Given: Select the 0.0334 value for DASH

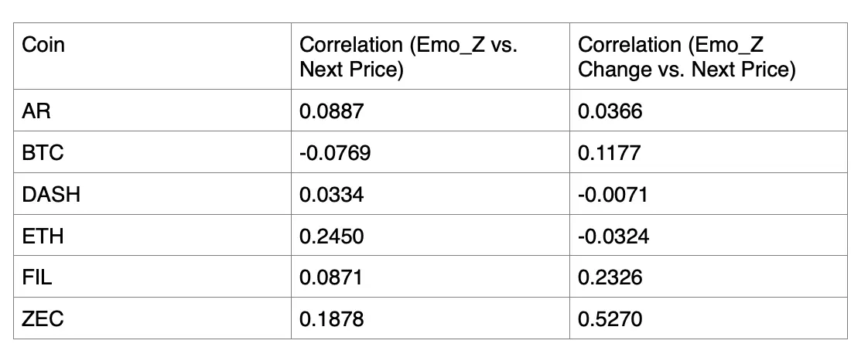Looking at the screenshot, I should [331, 195].
